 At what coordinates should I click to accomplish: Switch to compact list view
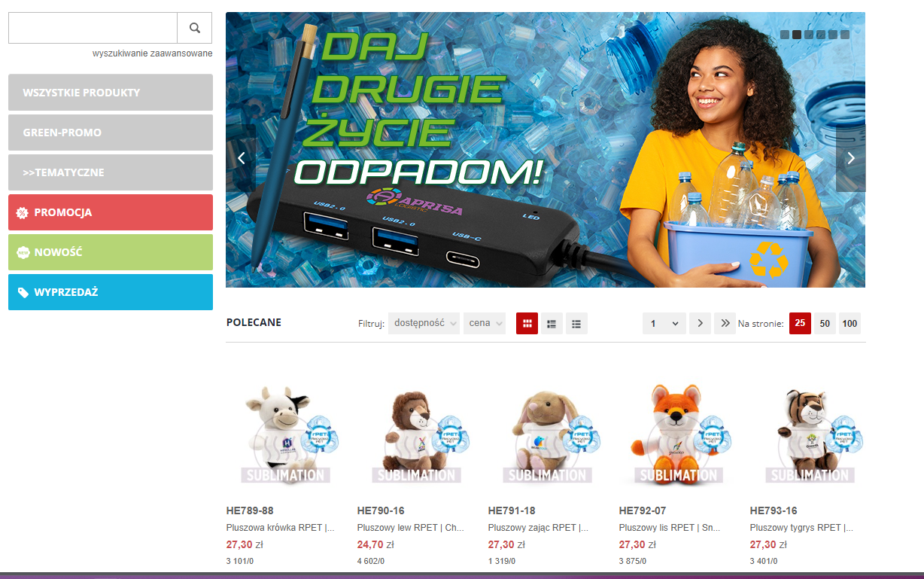[x=576, y=324]
